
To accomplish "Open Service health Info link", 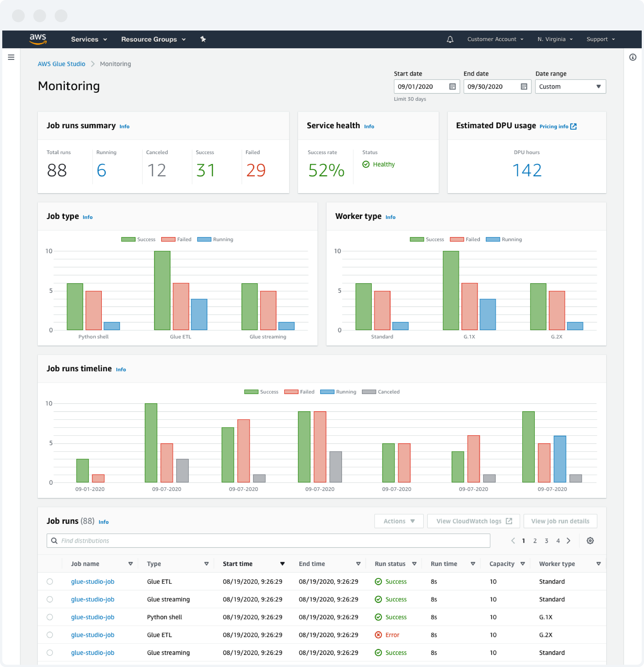I will tap(369, 127).
